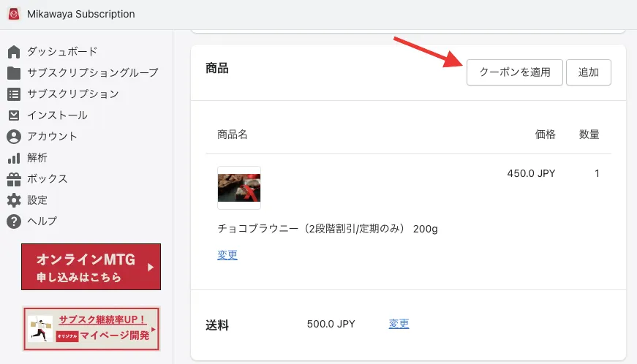Select サブスクリプション text in sidebar
637x364 pixels.
pyautogui.click(x=72, y=94)
